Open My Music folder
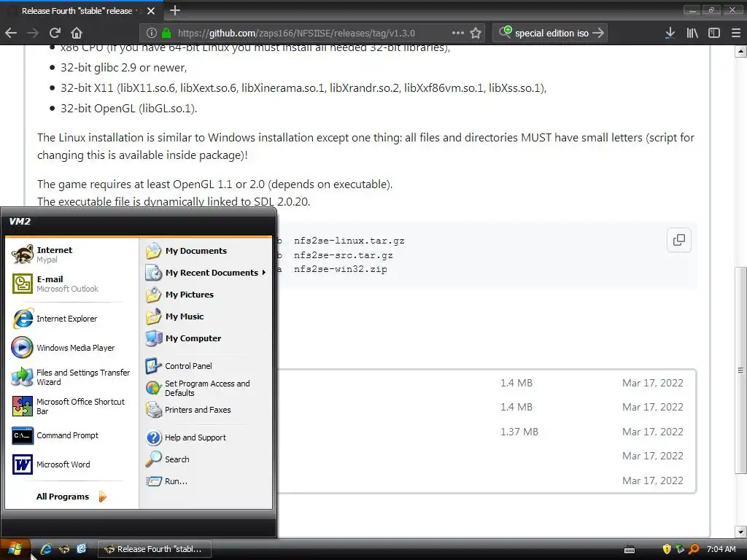Viewport: 747px width, 560px height. point(205,316)
